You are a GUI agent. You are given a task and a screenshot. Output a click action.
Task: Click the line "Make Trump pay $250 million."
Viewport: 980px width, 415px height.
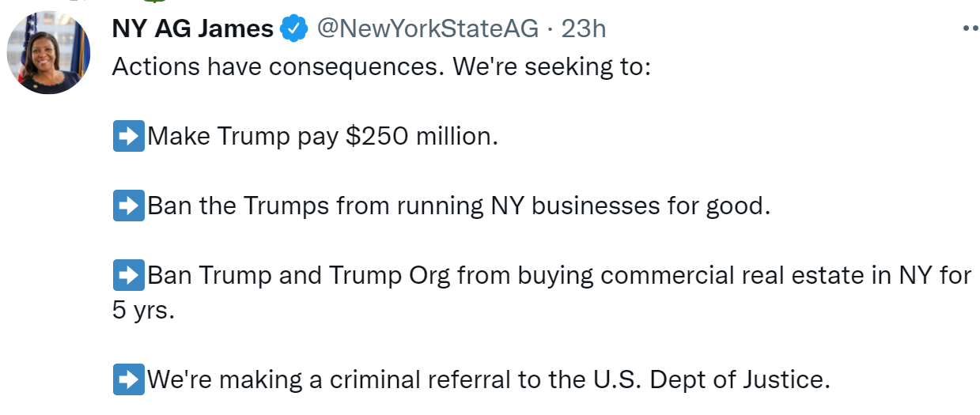pyautogui.click(x=323, y=137)
